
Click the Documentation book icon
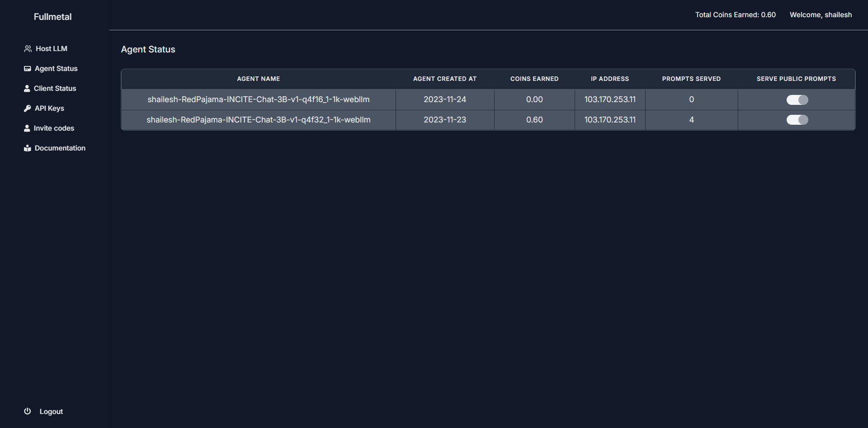pyautogui.click(x=28, y=148)
